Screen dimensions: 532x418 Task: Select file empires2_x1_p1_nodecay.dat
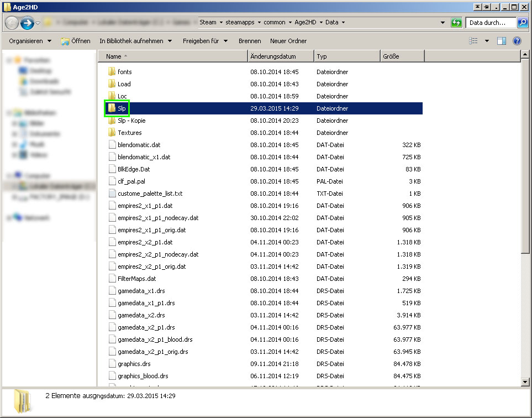[x=158, y=218]
